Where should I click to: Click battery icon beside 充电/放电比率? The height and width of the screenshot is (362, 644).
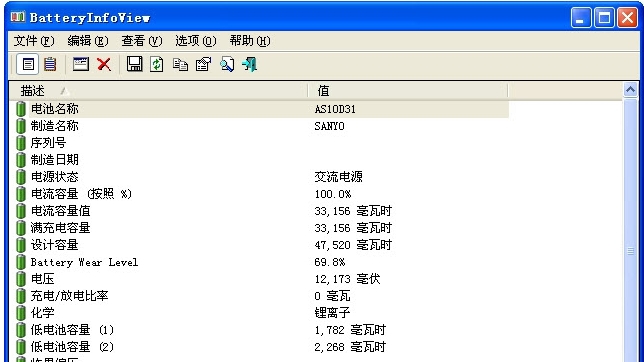21,296
